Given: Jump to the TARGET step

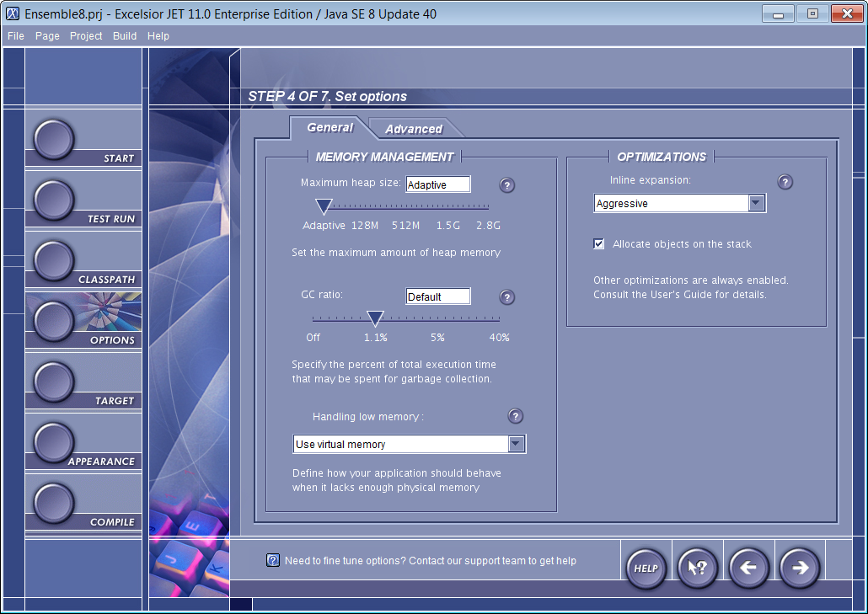Looking at the screenshot, I should click(x=54, y=382).
